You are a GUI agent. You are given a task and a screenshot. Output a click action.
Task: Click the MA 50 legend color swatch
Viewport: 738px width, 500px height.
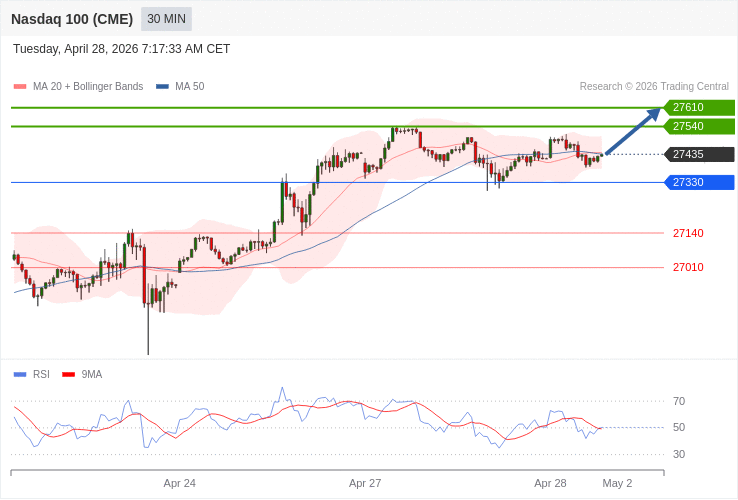click(x=162, y=87)
